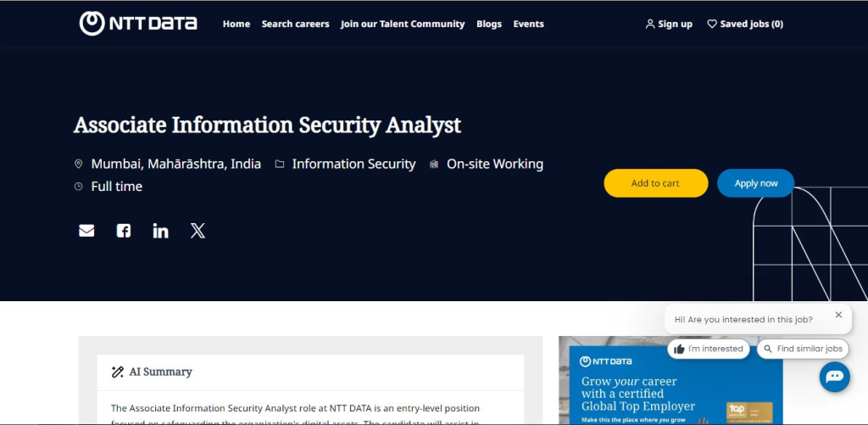Open the Home menu item
The width and height of the screenshot is (868, 425).
pyautogui.click(x=236, y=24)
